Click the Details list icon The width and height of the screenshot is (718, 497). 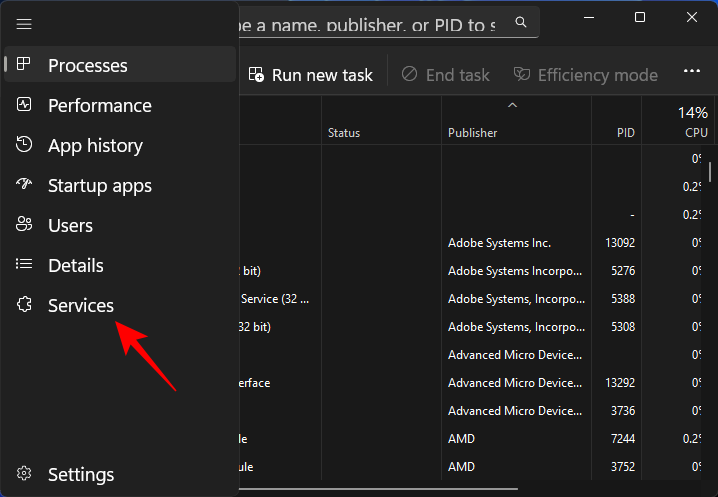pos(25,265)
